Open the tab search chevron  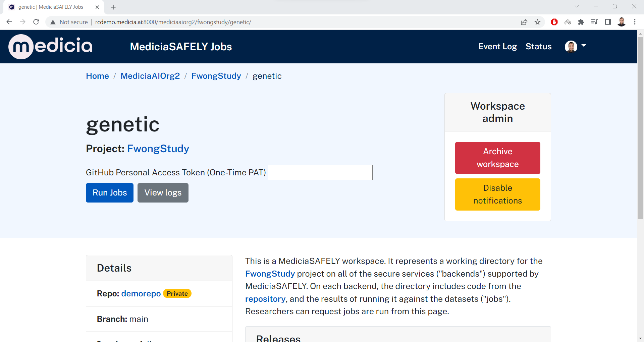click(577, 6)
